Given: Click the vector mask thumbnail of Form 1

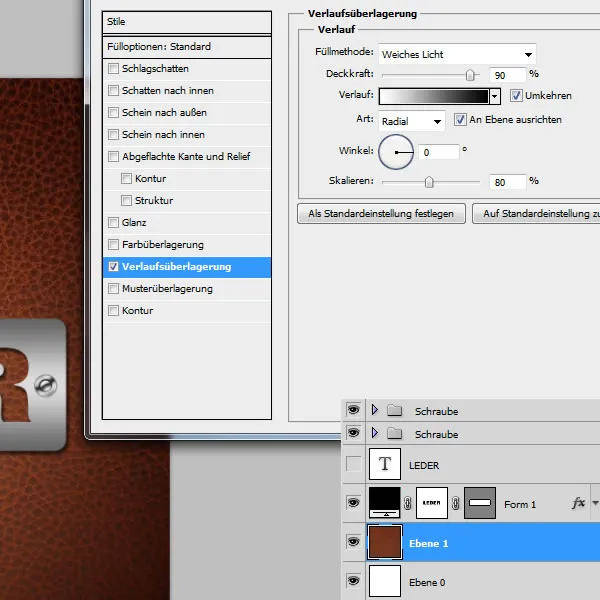Looking at the screenshot, I should 479,503.
